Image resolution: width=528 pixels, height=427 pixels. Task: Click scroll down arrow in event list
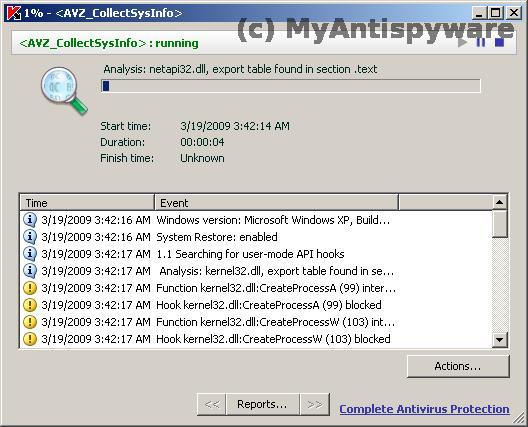point(499,339)
